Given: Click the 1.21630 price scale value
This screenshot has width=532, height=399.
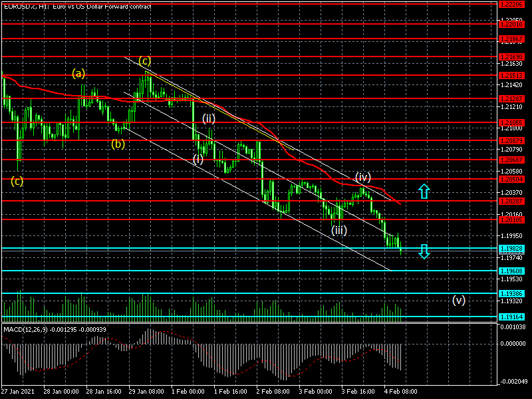Looking at the screenshot, I should coord(511,64).
